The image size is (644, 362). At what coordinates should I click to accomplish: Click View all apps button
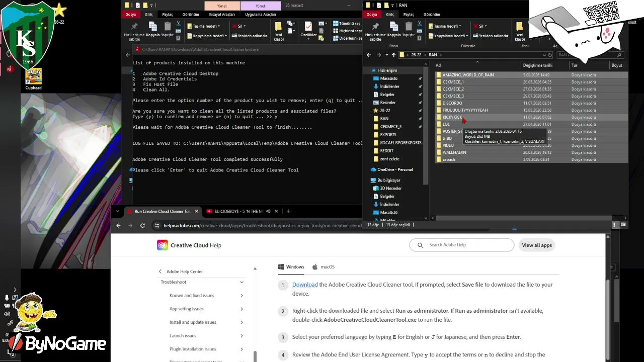point(537,245)
